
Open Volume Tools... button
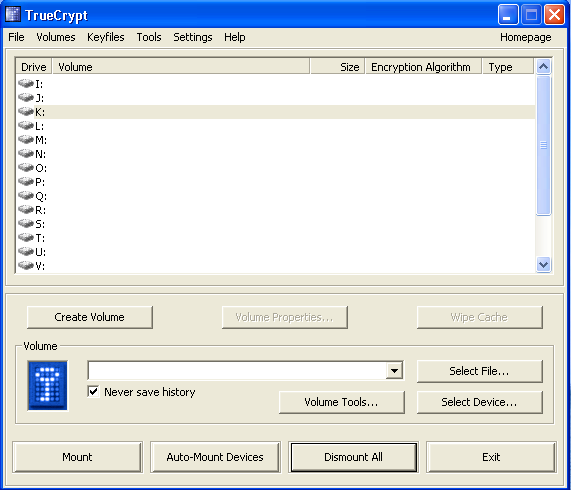point(341,402)
